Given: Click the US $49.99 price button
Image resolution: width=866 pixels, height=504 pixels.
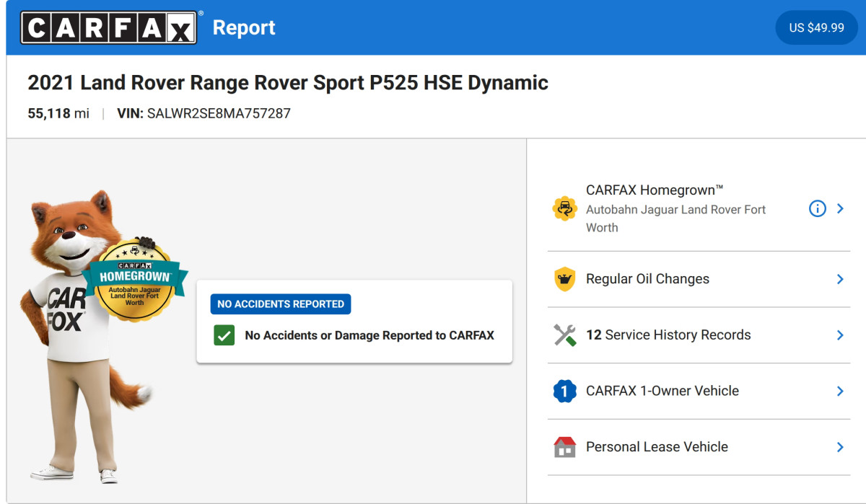Looking at the screenshot, I should click(816, 27).
